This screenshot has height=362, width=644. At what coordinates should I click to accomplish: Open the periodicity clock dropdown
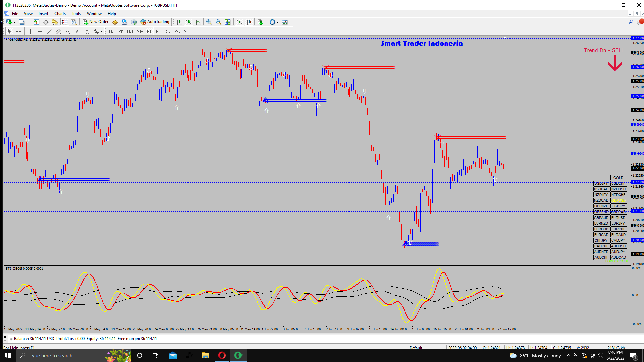[x=277, y=22]
